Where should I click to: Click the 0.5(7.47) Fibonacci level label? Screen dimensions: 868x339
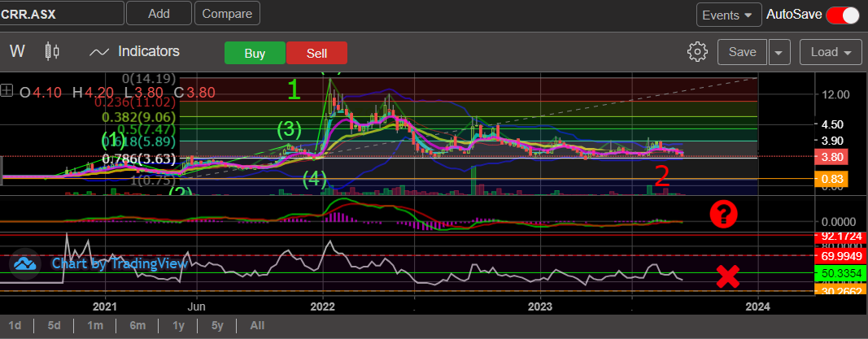coord(146,129)
